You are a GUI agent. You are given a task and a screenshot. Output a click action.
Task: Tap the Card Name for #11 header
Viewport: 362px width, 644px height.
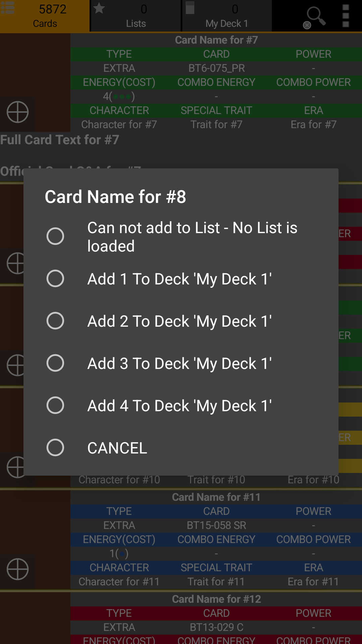click(x=216, y=497)
